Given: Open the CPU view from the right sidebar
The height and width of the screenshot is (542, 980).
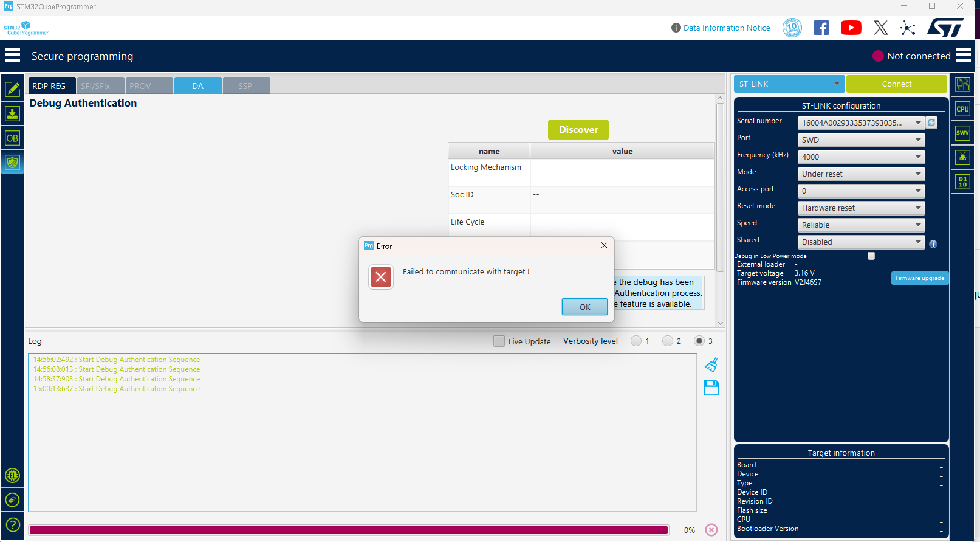Looking at the screenshot, I should tap(963, 109).
